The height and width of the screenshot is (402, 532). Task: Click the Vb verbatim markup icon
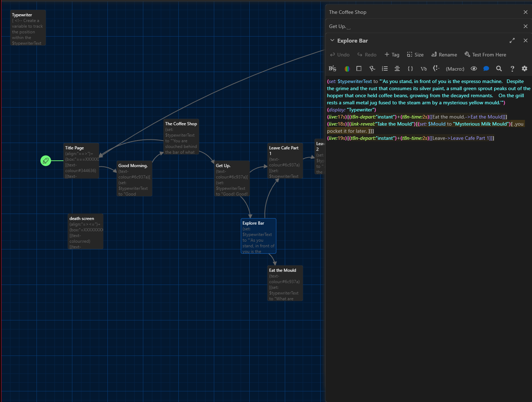tap(423, 69)
